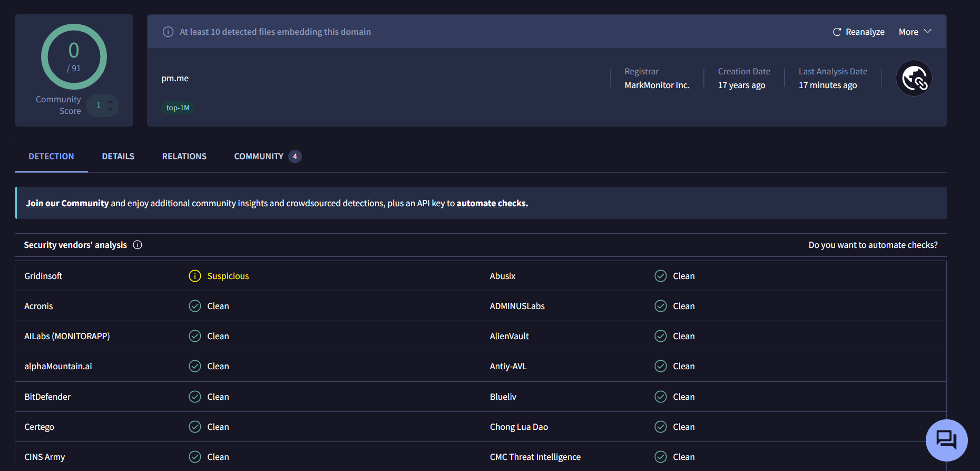Click the AILabs (MONITORAPP) vendor name

[x=67, y=336]
